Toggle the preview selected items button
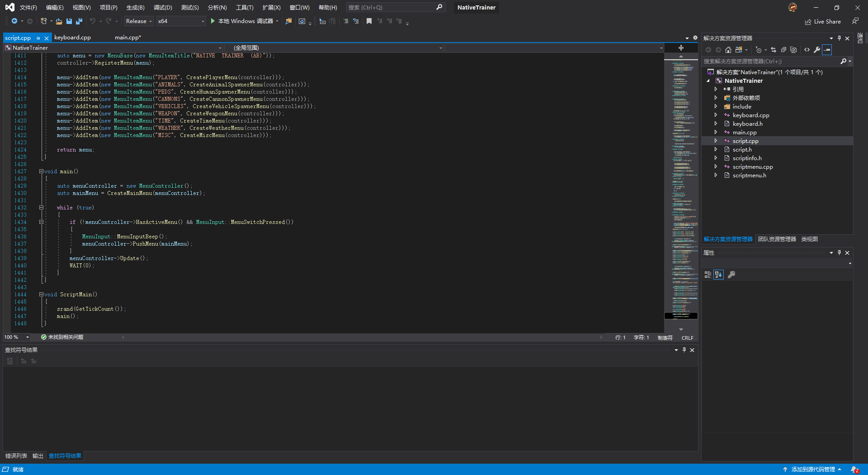 827,50
